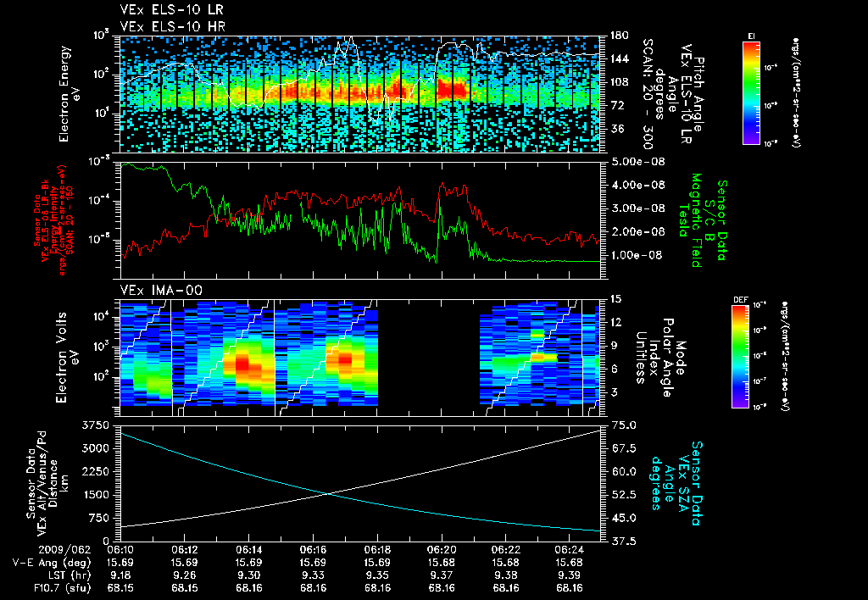The width and height of the screenshot is (868, 600).
Task: Select the 'VEx ELS-10 HR' plot title
Action: (173, 26)
